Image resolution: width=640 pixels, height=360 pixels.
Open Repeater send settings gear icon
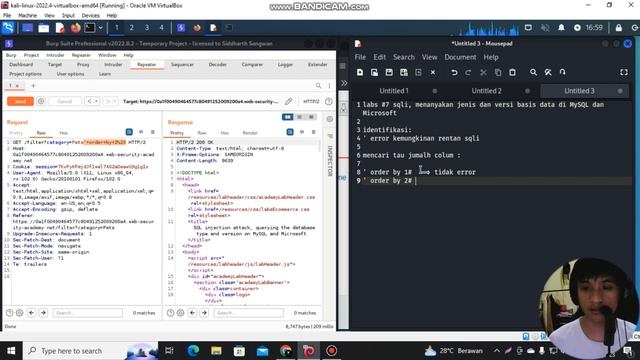click(41, 101)
